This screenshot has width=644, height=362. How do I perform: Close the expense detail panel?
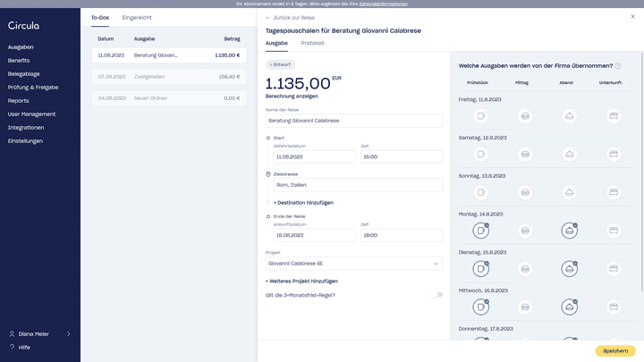coord(632,17)
